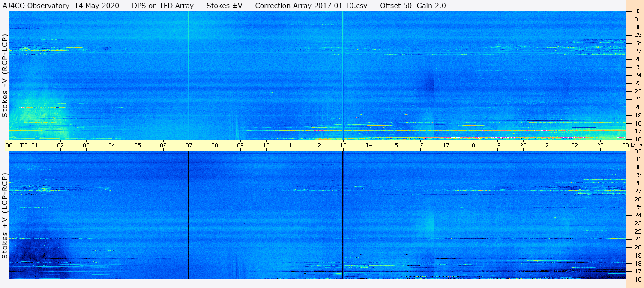The image size is (644, 288).
Task: Click the 17 frequency tick of lower panel
Action: pyautogui.click(x=637, y=271)
